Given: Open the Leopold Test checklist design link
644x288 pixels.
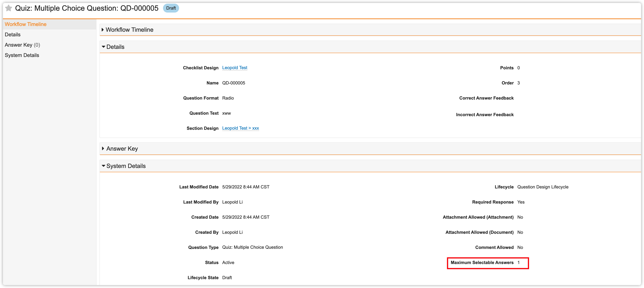Looking at the screenshot, I should (x=234, y=68).
